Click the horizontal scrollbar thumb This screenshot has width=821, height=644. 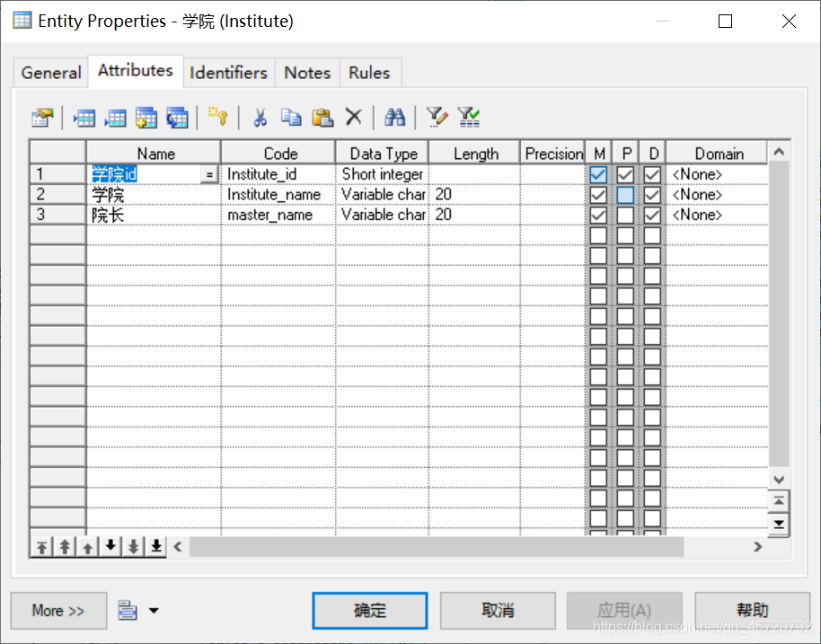437,547
